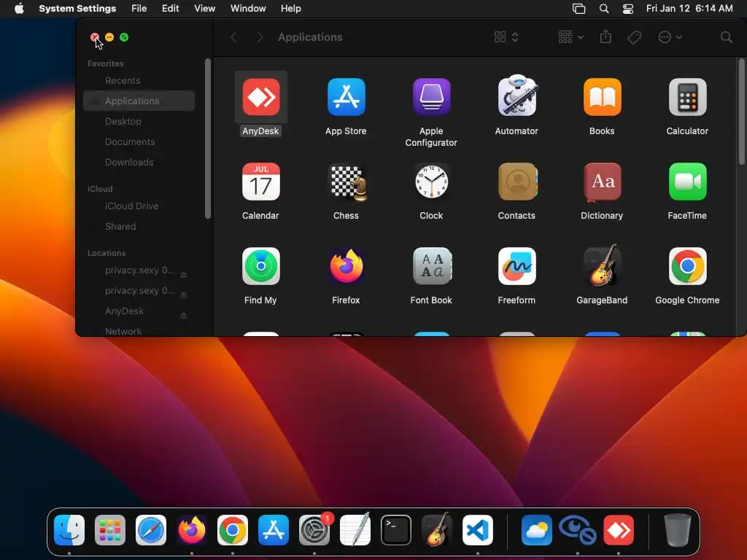Click the Applications grid vertical scrollbar
The width and height of the screenshot is (747, 560).
[x=741, y=112]
